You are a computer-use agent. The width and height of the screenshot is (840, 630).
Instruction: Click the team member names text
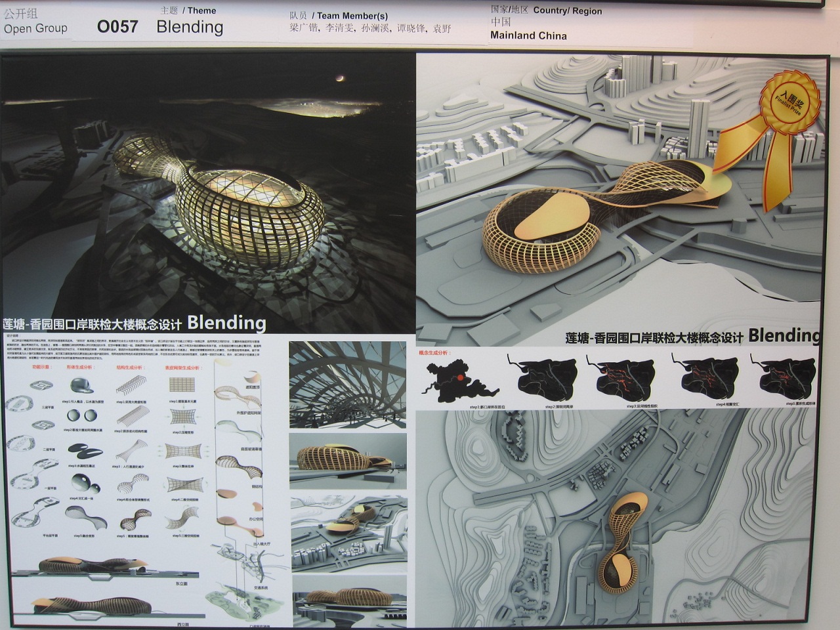370,29
